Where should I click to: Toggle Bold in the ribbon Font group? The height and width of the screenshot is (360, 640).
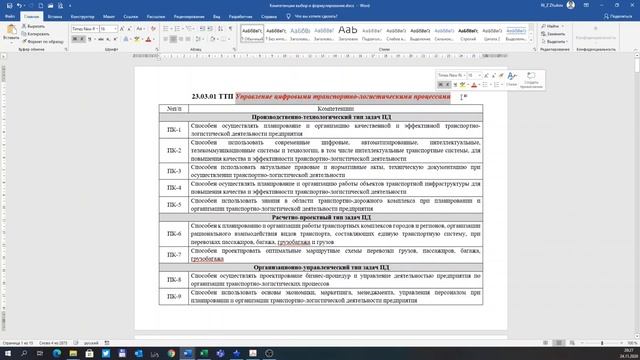click(x=75, y=39)
